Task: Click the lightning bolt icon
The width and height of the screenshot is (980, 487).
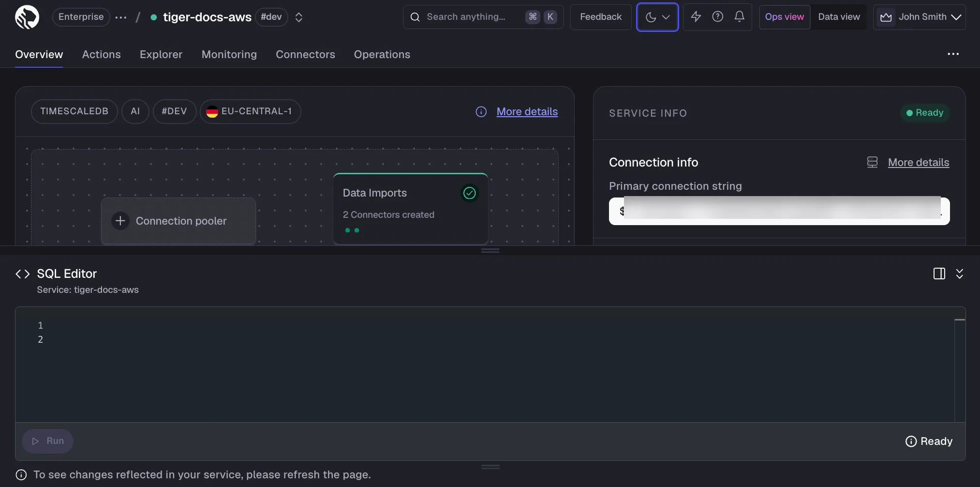Action: (x=696, y=17)
